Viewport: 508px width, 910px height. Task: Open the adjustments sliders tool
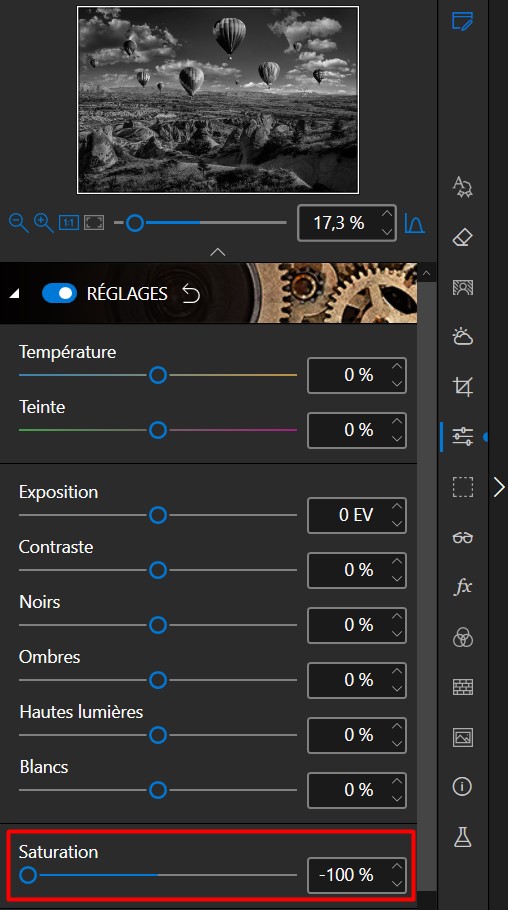pos(463,436)
